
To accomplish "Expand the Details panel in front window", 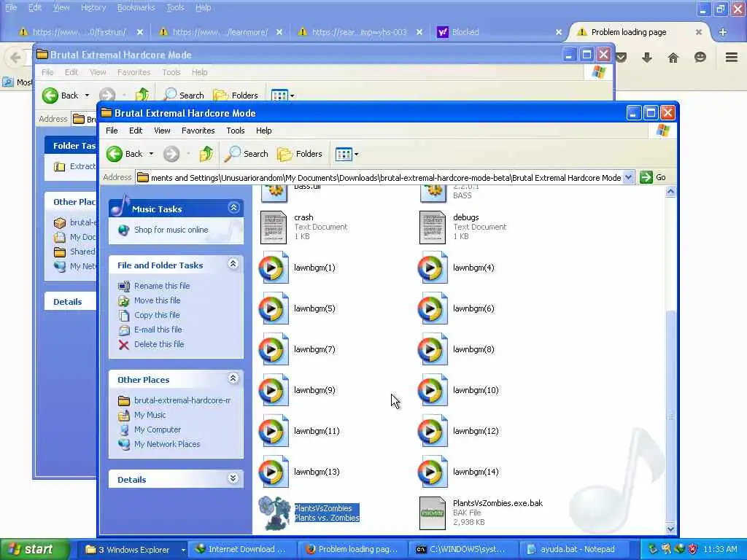I will click(x=233, y=478).
